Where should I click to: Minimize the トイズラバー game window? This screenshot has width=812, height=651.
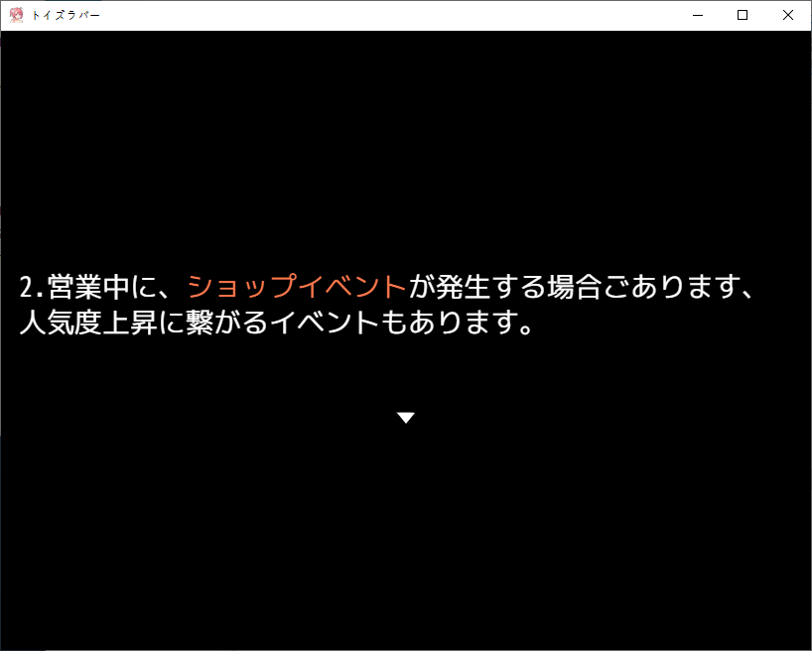pos(698,15)
